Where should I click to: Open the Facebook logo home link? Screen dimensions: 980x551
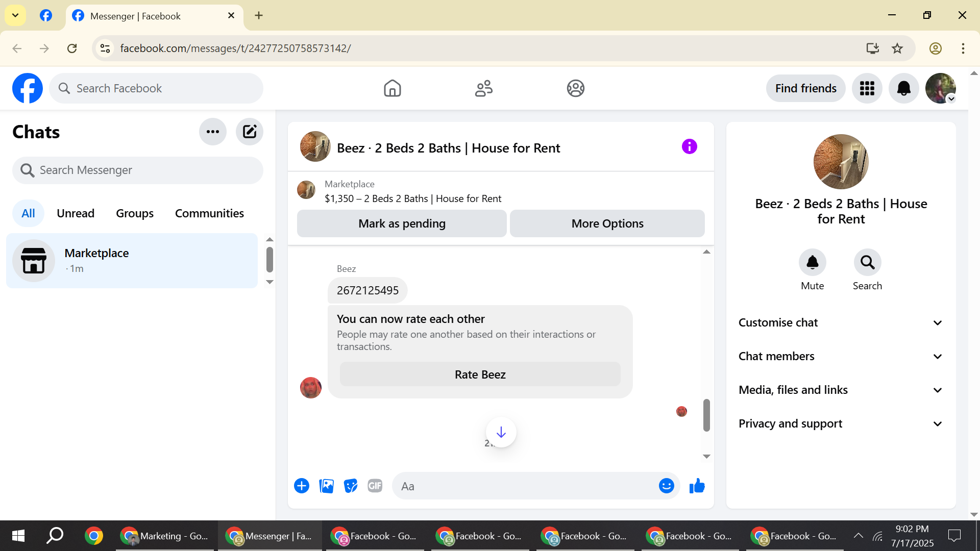(x=28, y=88)
